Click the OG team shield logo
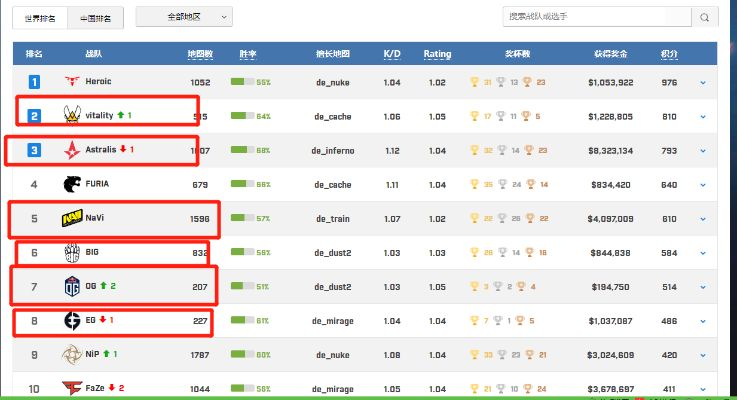This screenshot has height=400, width=737. [72, 286]
